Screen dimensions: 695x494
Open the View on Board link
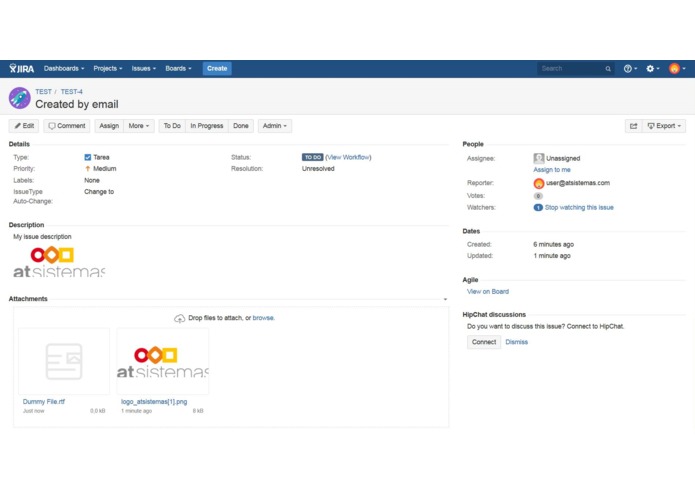(x=488, y=292)
